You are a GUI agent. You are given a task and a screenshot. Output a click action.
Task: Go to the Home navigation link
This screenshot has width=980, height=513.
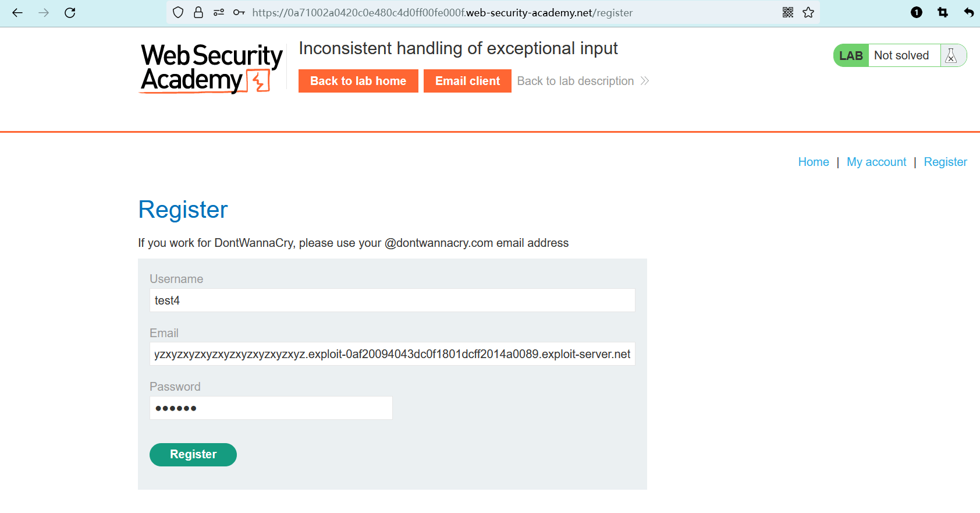pyautogui.click(x=813, y=162)
